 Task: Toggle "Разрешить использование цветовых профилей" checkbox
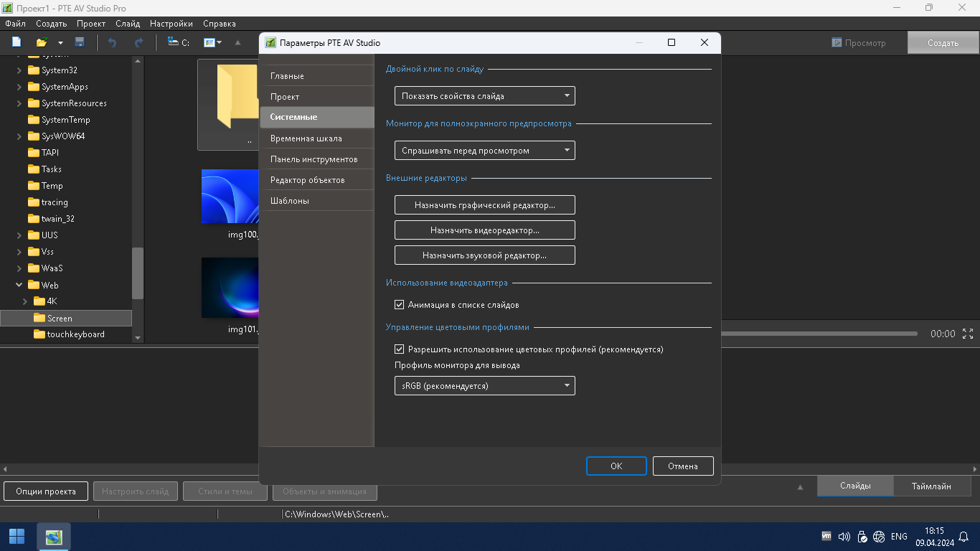point(400,349)
